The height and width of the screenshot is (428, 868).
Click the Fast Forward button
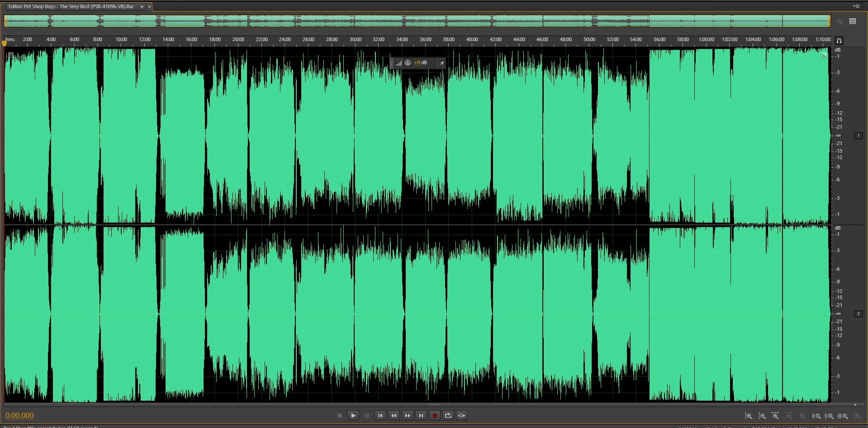(407, 416)
